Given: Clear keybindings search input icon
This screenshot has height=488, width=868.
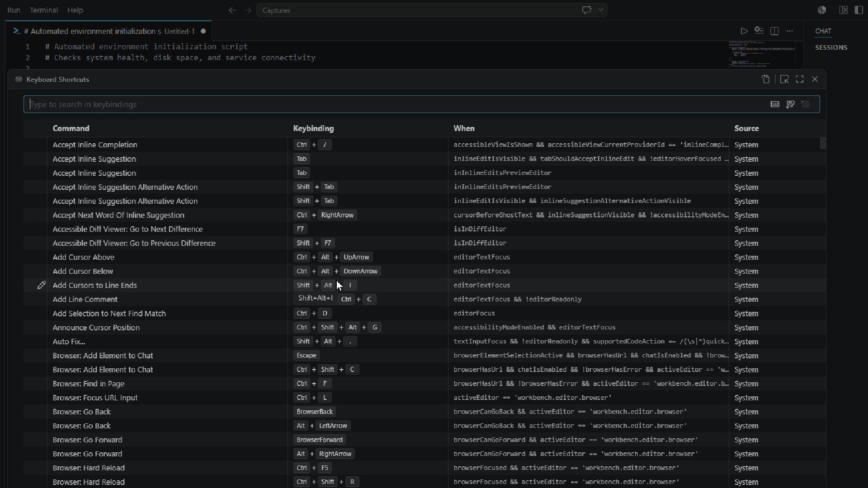Looking at the screenshot, I should (x=805, y=104).
